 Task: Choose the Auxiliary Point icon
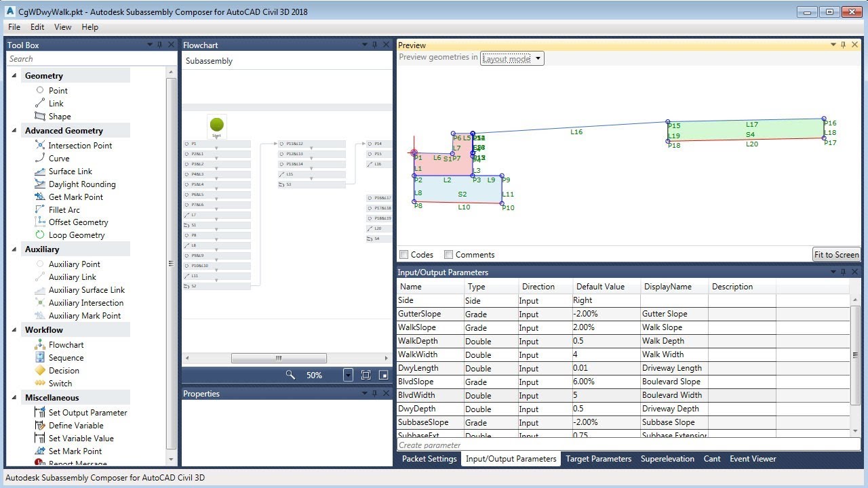point(40,264)
